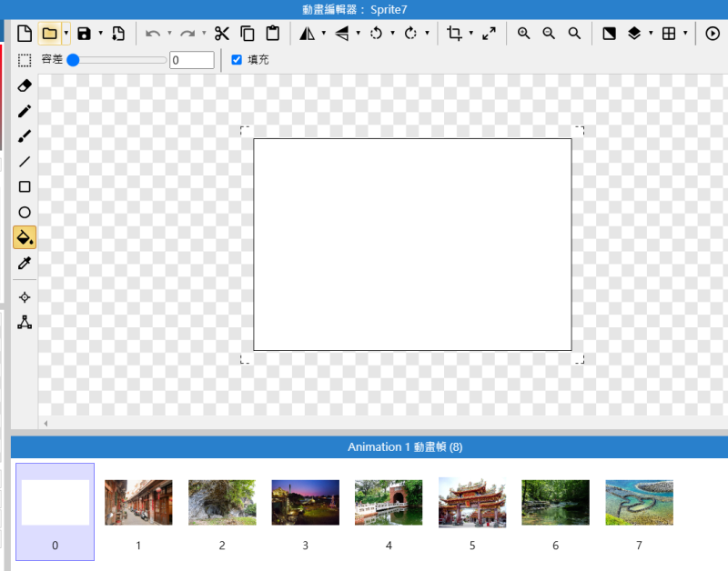Rotate image counter-clockwise
The image size is (728, 571).
point(376,34)
